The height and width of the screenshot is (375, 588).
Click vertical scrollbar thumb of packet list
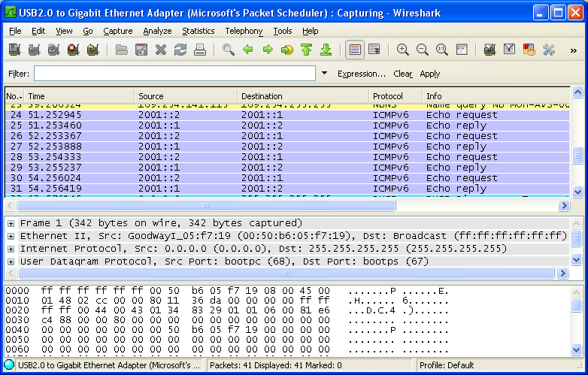[578, 156]
